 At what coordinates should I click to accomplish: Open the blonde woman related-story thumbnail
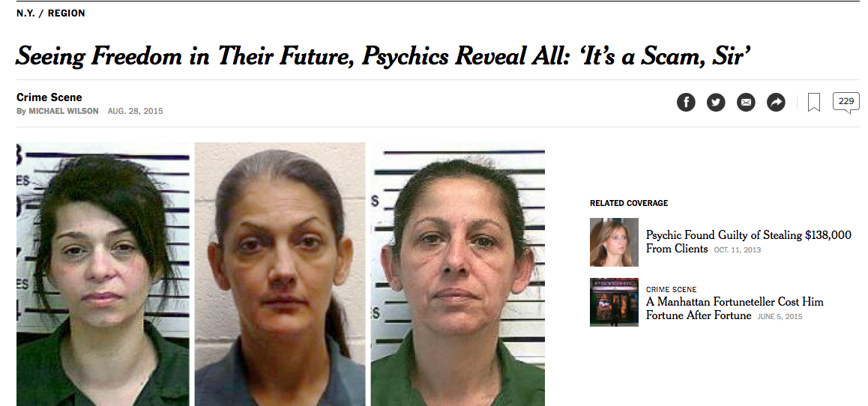(x=614, y=242)
